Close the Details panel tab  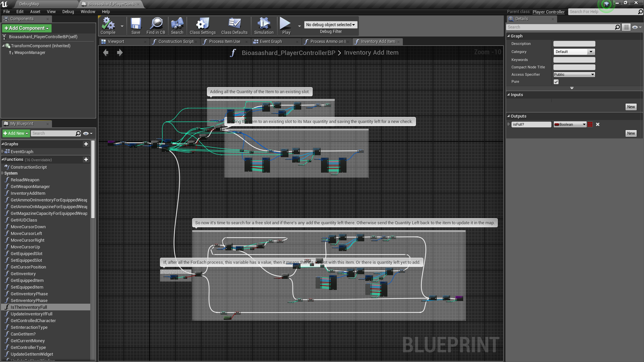(x=553, y=19)
